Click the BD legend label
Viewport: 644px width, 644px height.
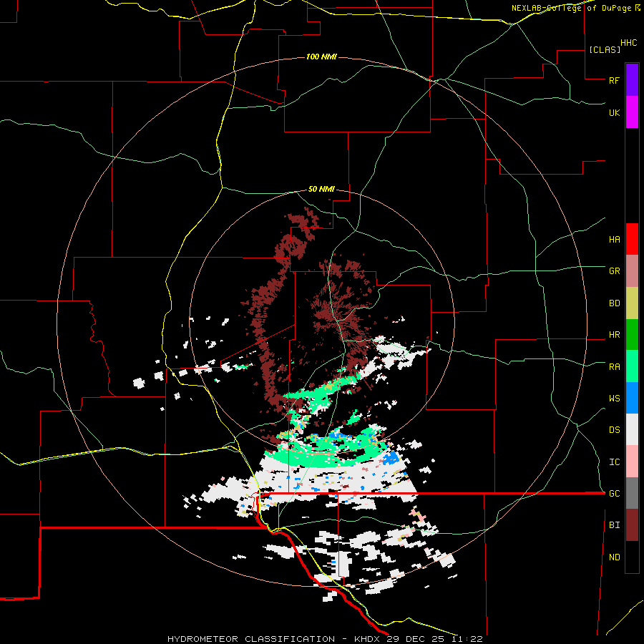(614, 303)
